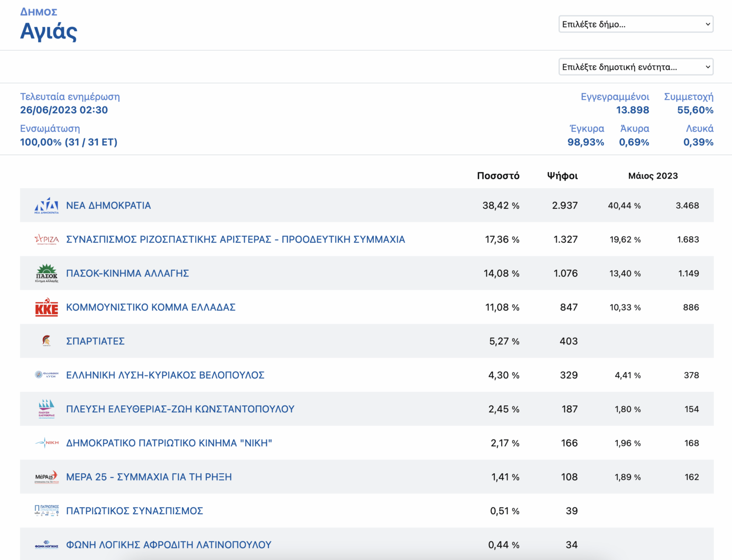Image resolution: width=732 pixels, height=560 pixels.
Task: Click the turnout value 55,60%
Action: [x=695, y=110]
